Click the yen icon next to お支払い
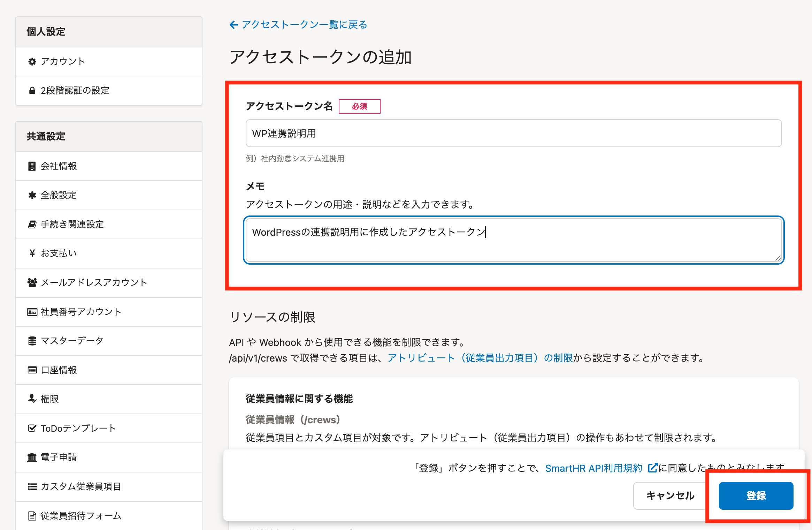812x530 pixels. click(x=32, y=253)
